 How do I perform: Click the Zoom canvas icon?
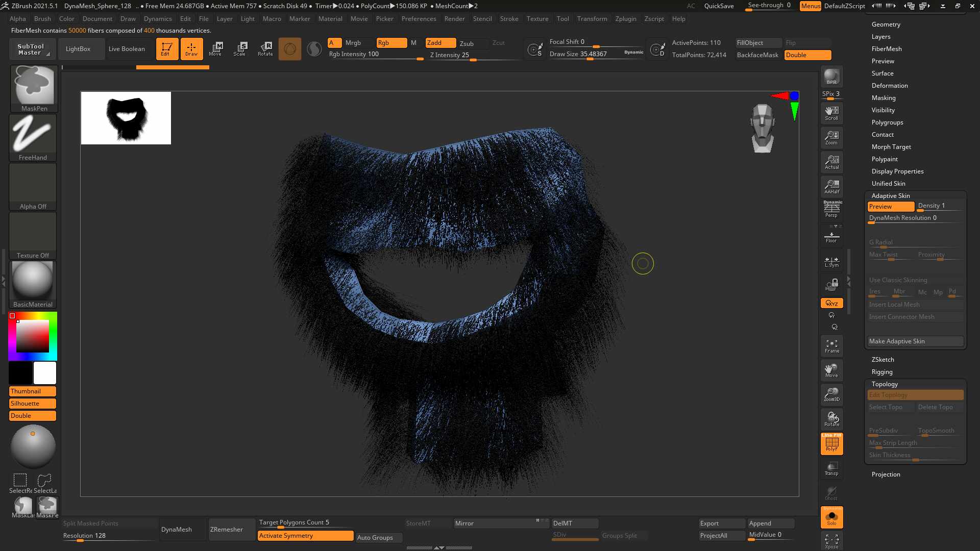pyautogui.click(x=831, y=138)
